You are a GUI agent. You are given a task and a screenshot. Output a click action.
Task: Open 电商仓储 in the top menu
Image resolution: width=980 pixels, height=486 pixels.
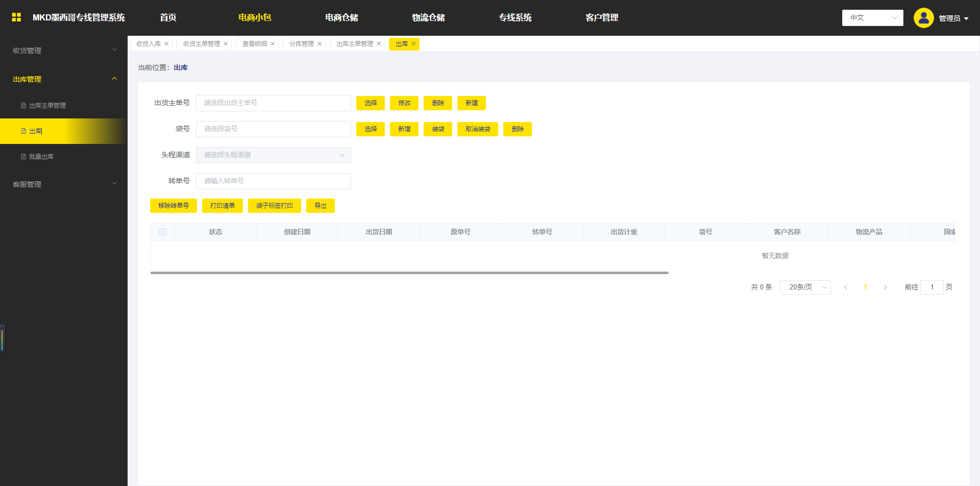(341, 18)
